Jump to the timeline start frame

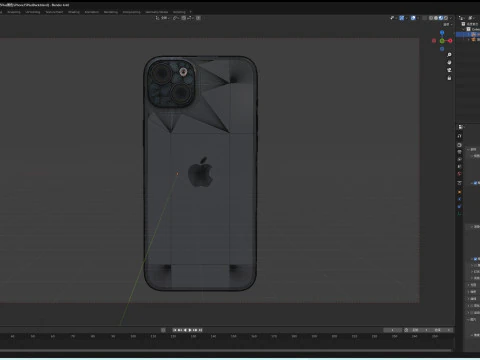click(x=175, y=330)
